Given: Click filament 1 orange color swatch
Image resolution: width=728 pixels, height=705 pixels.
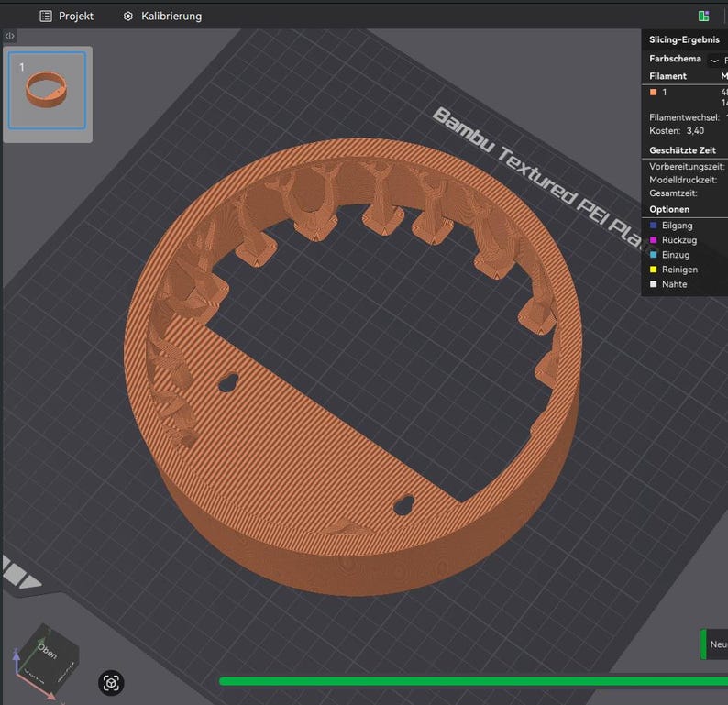Looking at the screenshot, I should 653,92.
